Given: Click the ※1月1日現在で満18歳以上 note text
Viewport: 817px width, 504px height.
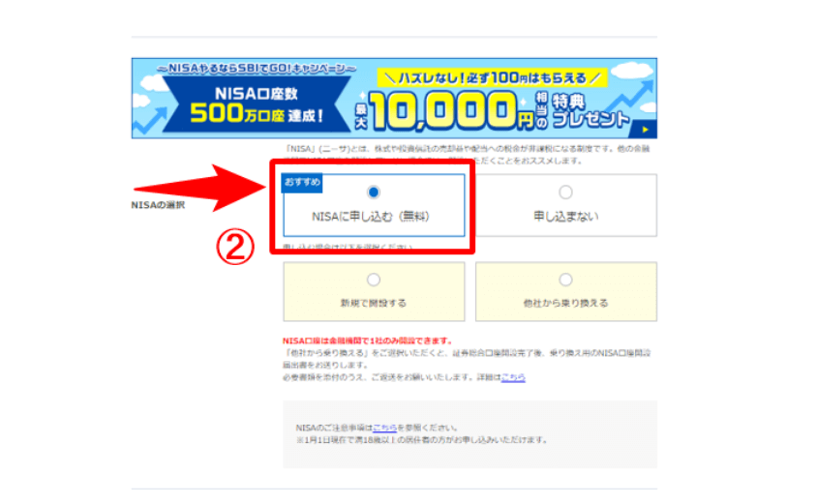Looking at the screenshot, I should 423,440.
